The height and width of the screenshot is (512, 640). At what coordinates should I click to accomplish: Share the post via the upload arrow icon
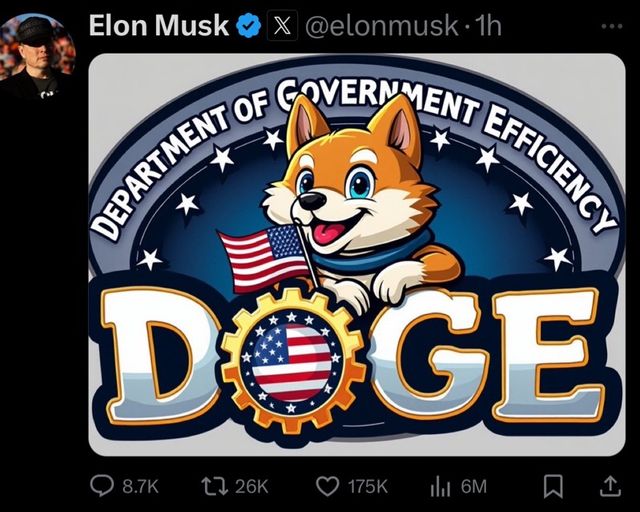coord(610,486)
